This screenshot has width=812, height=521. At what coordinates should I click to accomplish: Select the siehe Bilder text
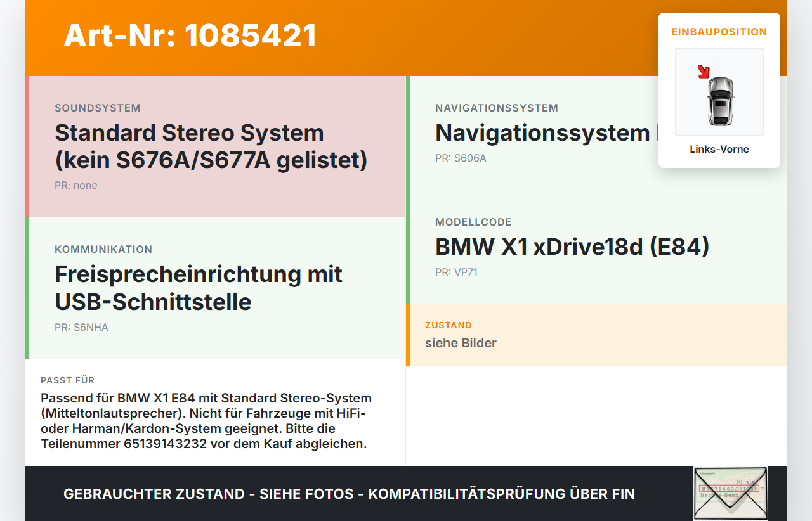461,343
